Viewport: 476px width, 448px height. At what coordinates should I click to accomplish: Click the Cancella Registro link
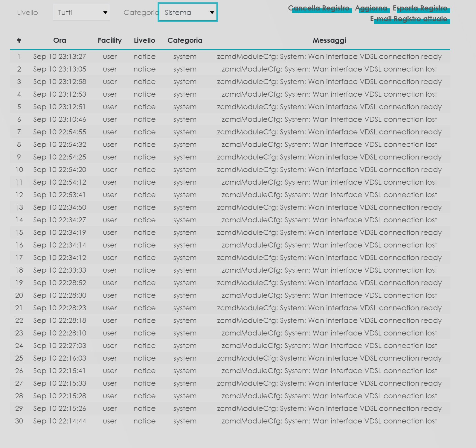click(x=319, y=8)
